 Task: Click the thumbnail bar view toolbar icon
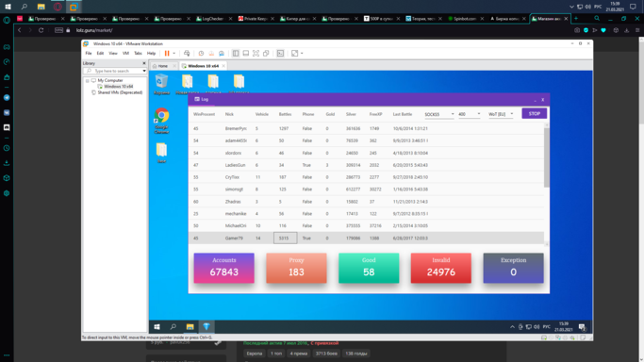click(245, 54)
